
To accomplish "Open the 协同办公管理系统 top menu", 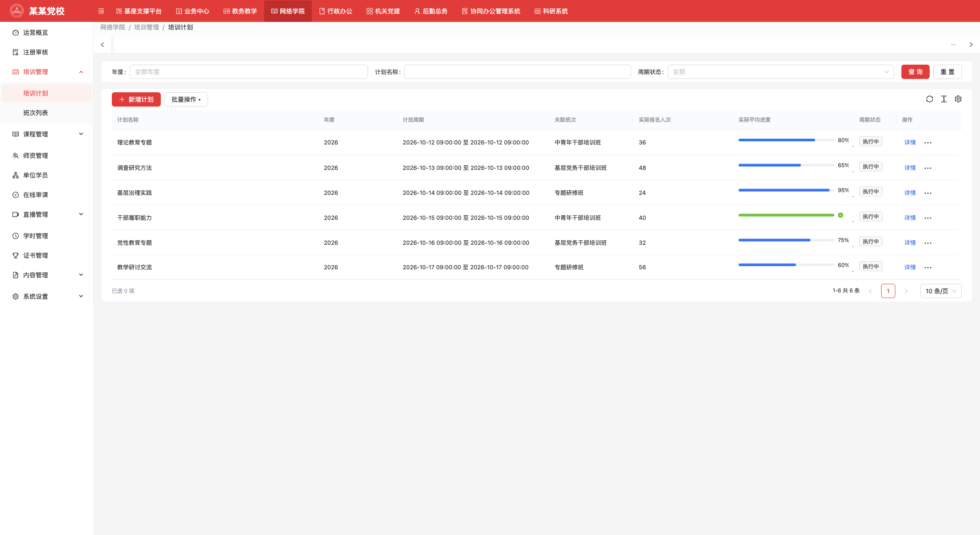I will 491,11.
